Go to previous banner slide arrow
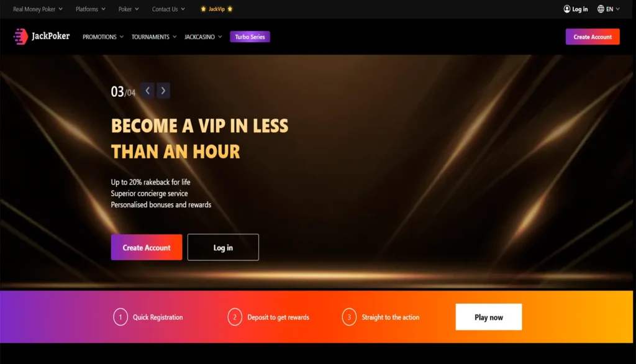The width and height of the screenshot is (636, 364). (148, 91)
